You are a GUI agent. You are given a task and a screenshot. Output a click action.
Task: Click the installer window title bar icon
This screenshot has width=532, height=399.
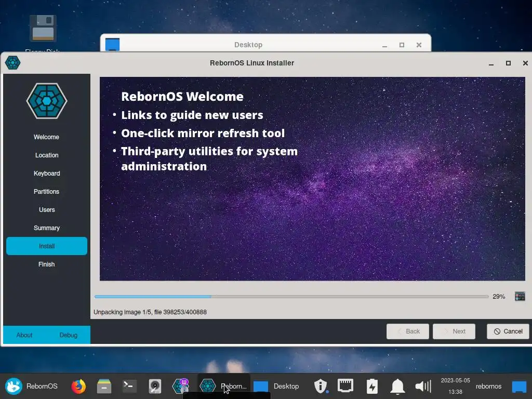coord(13,63)
